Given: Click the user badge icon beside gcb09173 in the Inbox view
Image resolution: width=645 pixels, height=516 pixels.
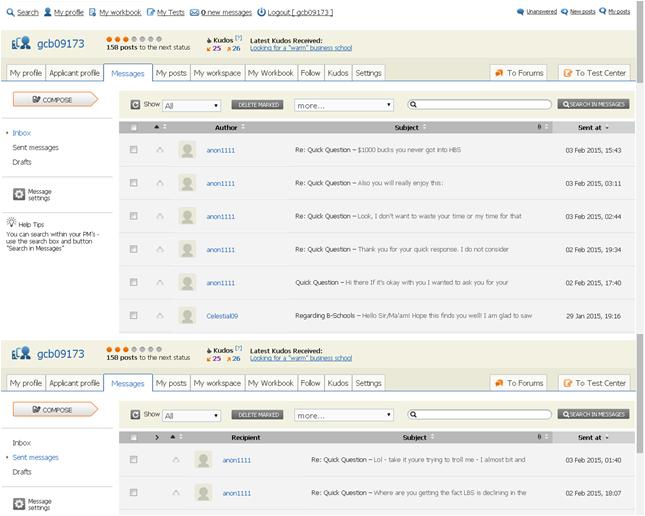Looking at the screenshot, I should 21,43.
